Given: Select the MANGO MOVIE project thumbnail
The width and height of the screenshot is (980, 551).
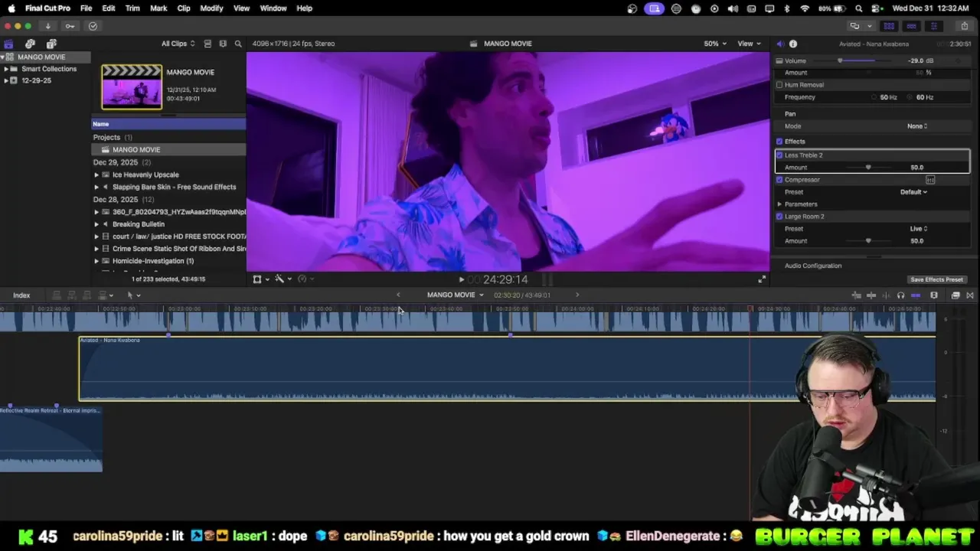Looking at the screenshot, I should pyautogui.click(x=132, y=86).
